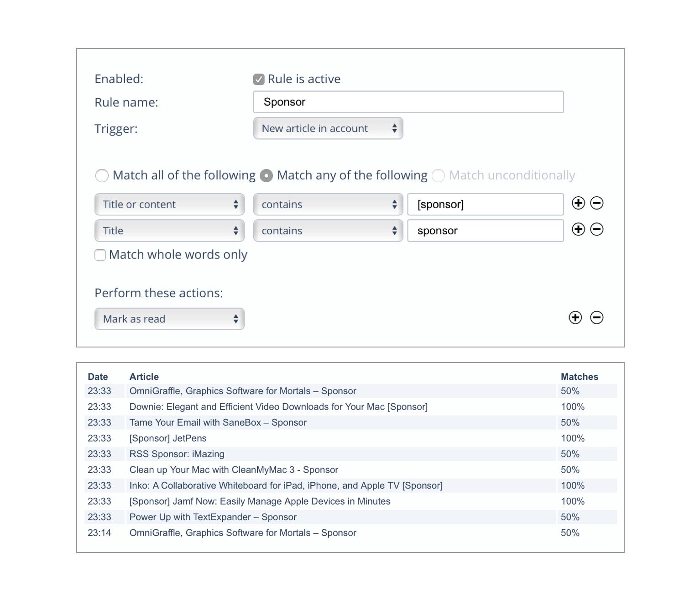Toggle the Rule is active checkbox
This screenshot has height=600, width=700.
click(x=259, y=79)
